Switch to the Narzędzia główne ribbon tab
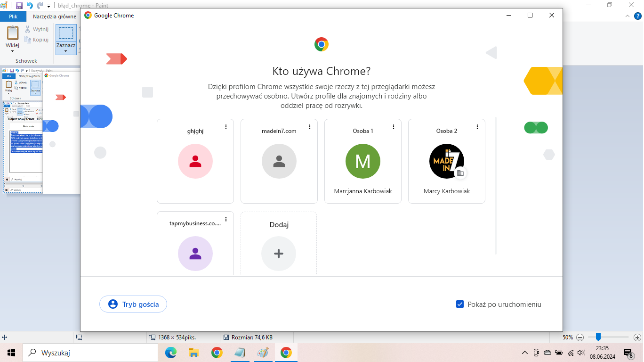644x362 pixels. (55, 16)
